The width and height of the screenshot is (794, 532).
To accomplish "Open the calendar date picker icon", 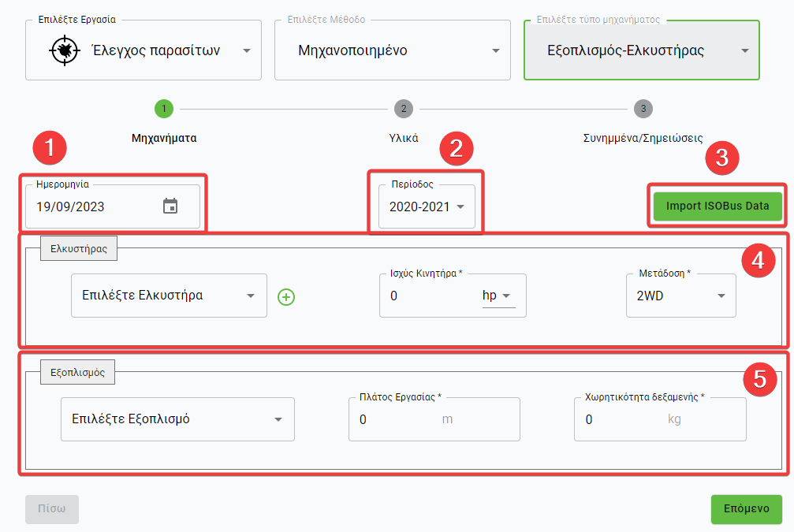I will [170, 206].
